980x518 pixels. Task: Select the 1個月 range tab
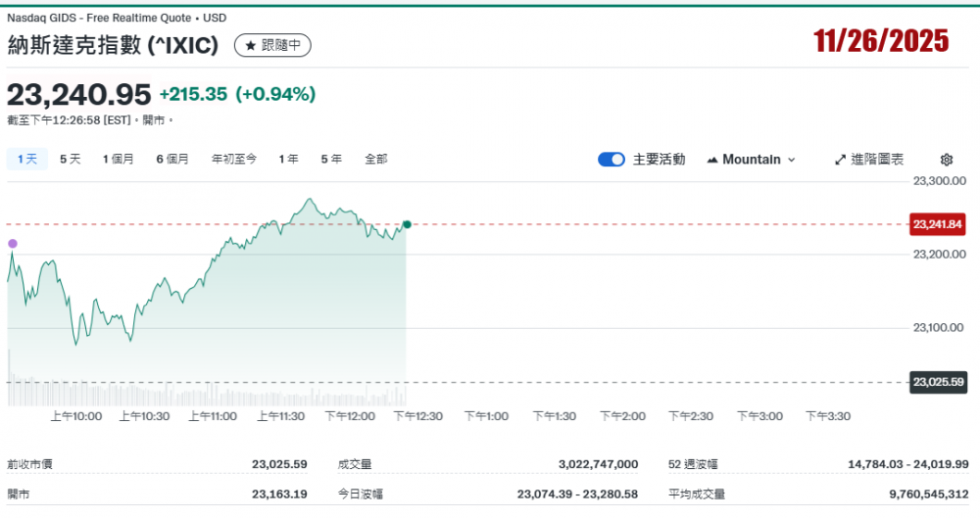click(x=119, y=159)
